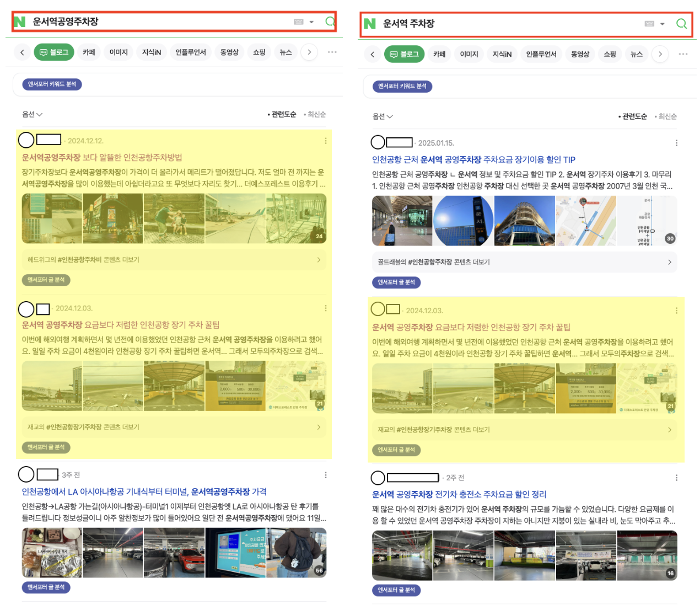Viewport: 700px width, 610px height.
Task: Select 이미지 tab in left panel
Action: [119, 52]
